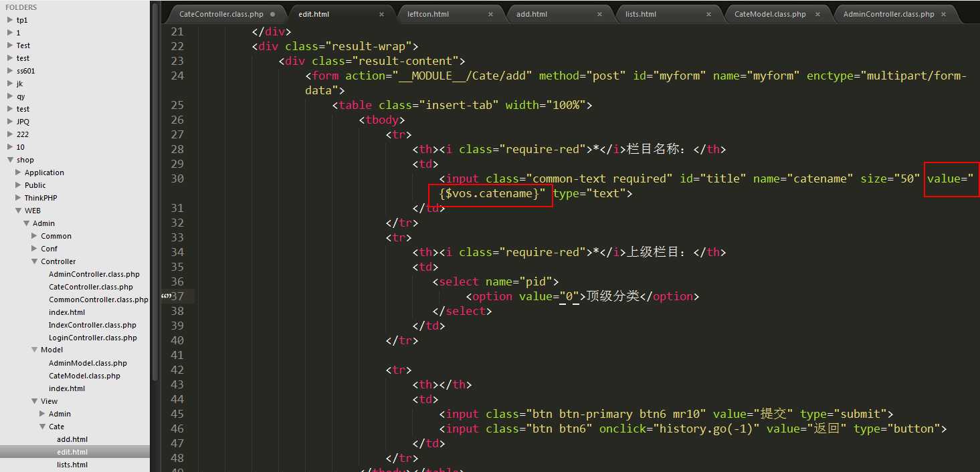Expand the qy folder arrow
The width and height of the screenshot is (980, 472).
10,96
